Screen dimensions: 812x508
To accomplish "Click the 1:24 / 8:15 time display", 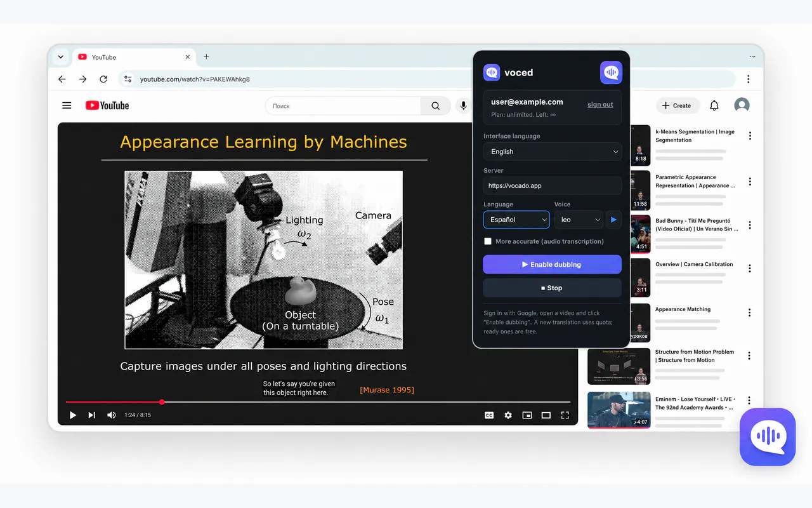I will 138,415.
